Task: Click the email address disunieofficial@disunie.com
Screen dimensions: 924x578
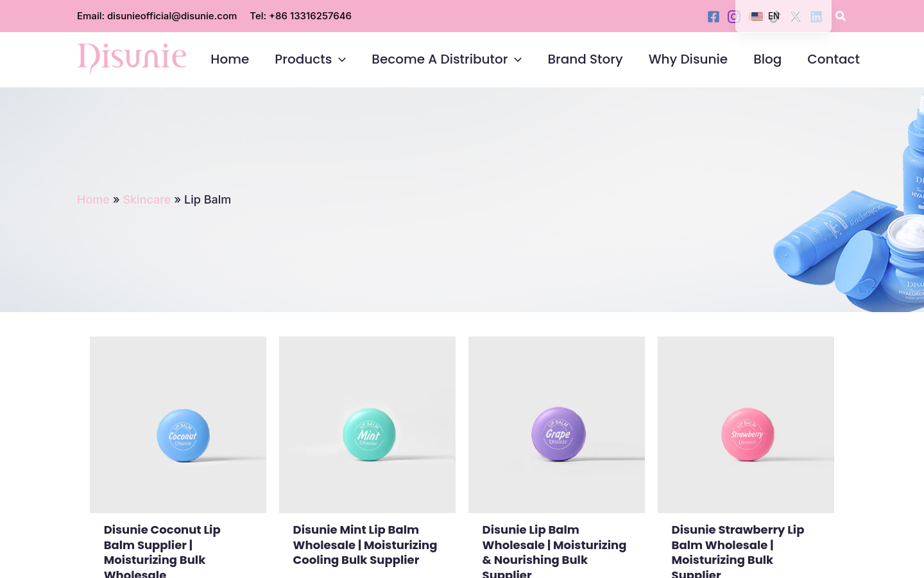Action: (172, 16)
